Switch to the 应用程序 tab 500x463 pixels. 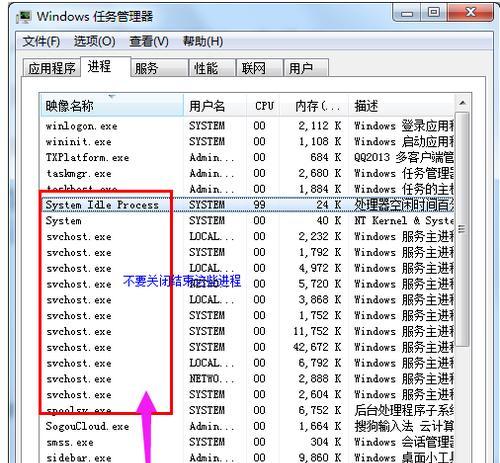[52, 68]
